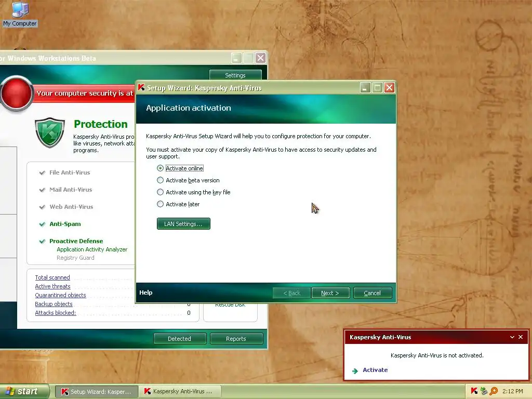
Task: Close the Setup Wizard window
Action: click(390, 88)
